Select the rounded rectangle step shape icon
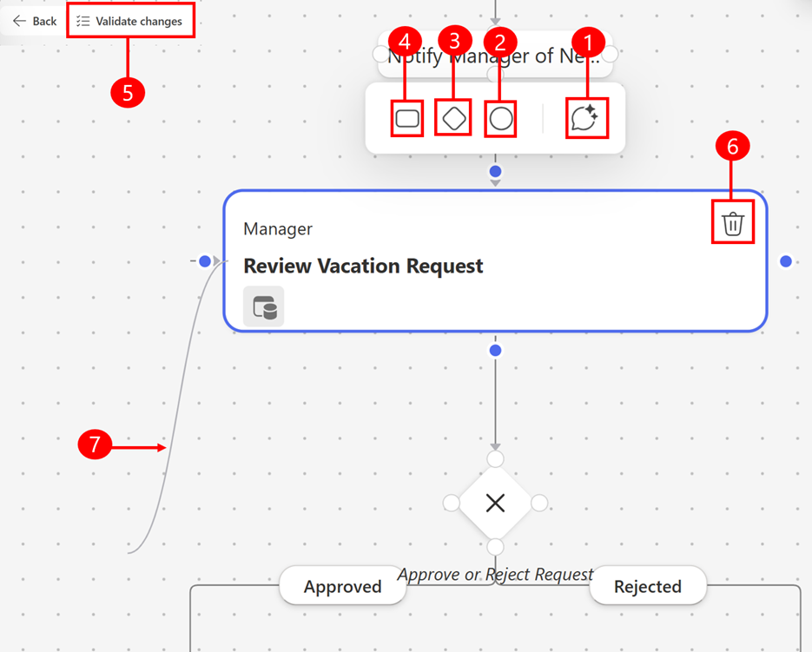Viewport: 812px width, 652px height. click(406, 118)
